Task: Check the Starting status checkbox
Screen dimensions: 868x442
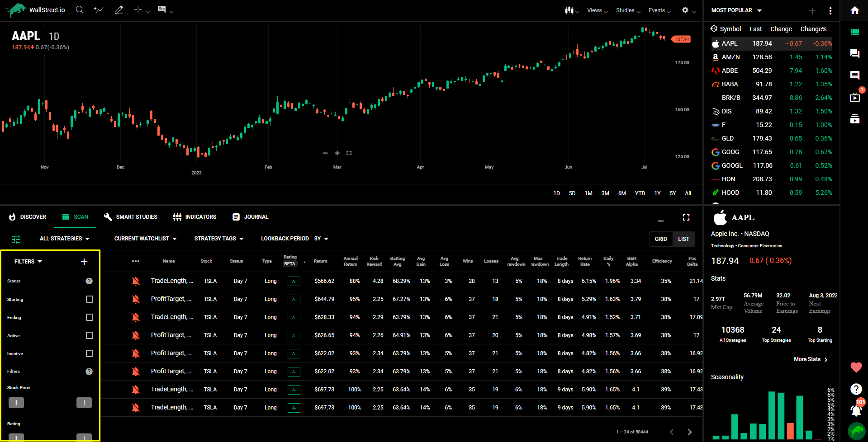Action: (90, 299)
